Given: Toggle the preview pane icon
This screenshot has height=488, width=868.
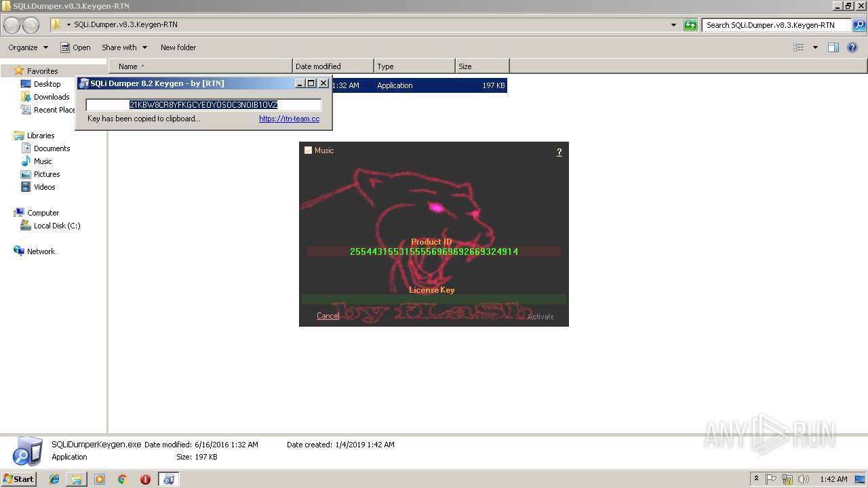Looking at the screenshot, I should (x=833, y=47).
